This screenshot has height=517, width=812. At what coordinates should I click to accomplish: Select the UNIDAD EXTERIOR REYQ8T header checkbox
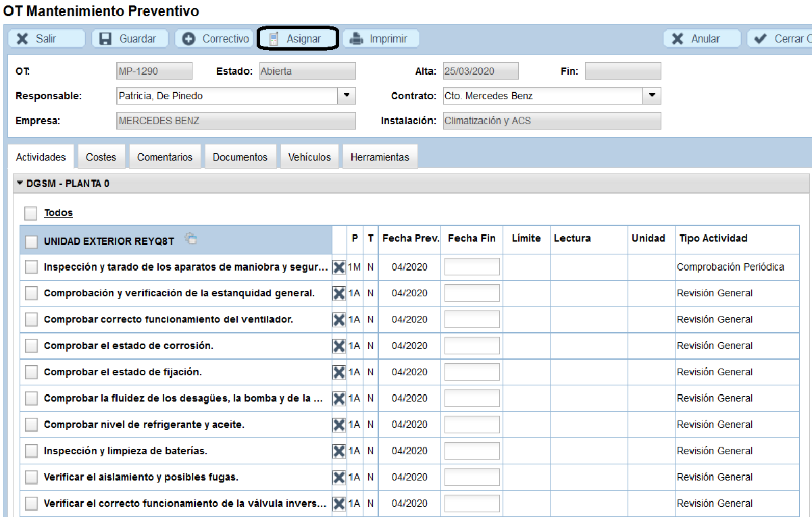(31, 242)
